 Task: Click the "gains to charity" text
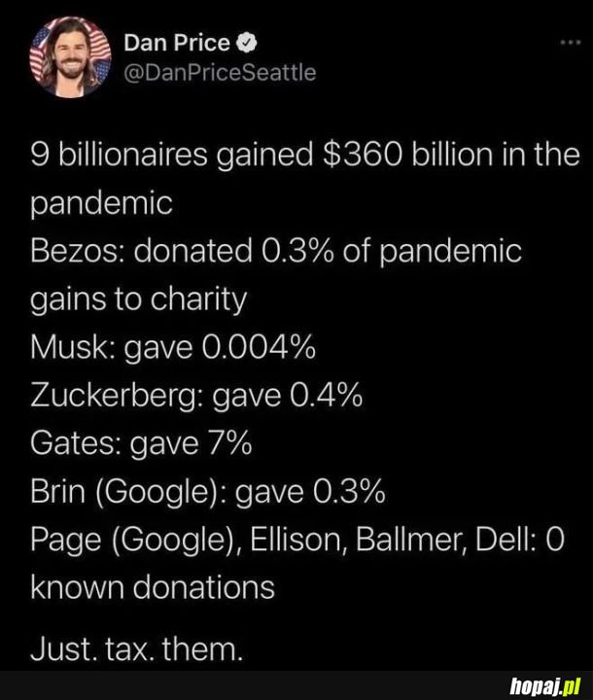(138, 300)
